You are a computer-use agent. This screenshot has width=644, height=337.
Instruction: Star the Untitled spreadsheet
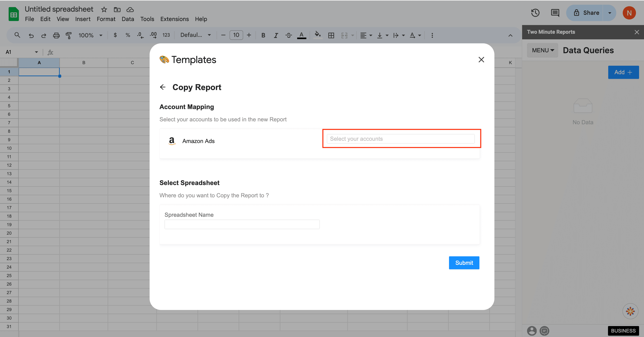click(104, 9)
